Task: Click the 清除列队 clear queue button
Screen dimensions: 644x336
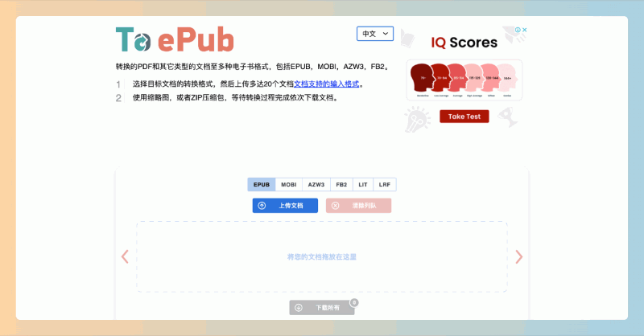Action: [x=358, y=206]
